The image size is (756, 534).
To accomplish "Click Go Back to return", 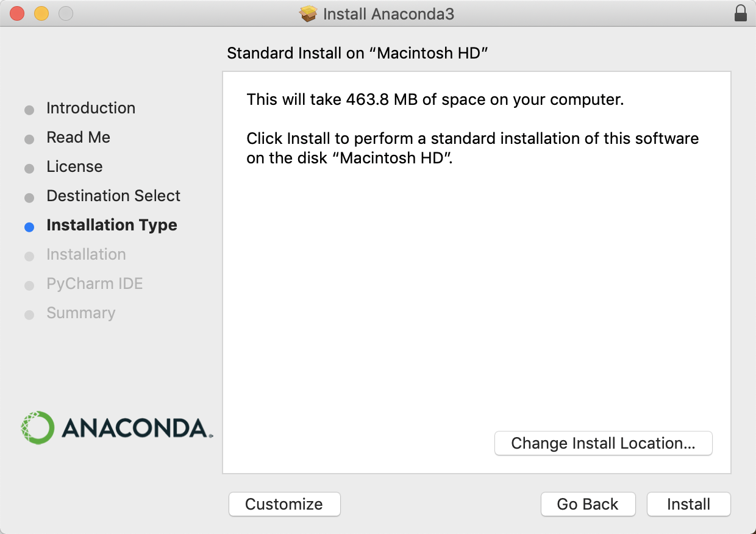I will click(x=588, y=504).
